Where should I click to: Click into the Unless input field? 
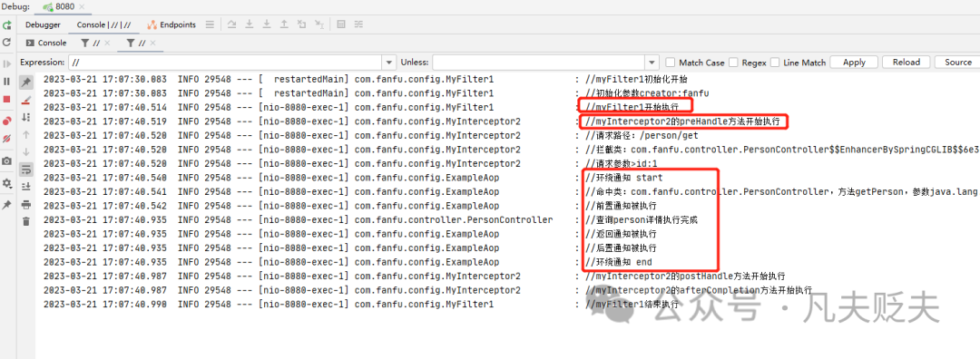(539, 63)
